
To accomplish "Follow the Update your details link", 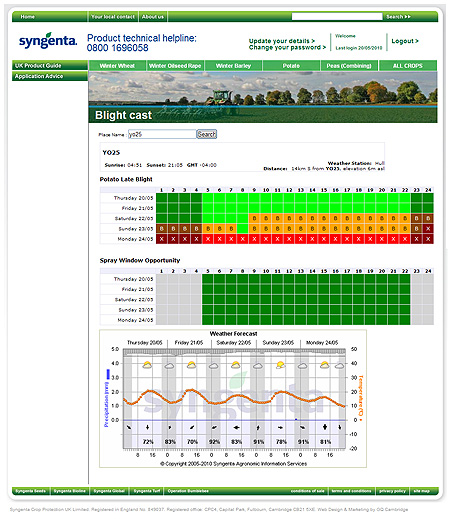I will (282, 41).
